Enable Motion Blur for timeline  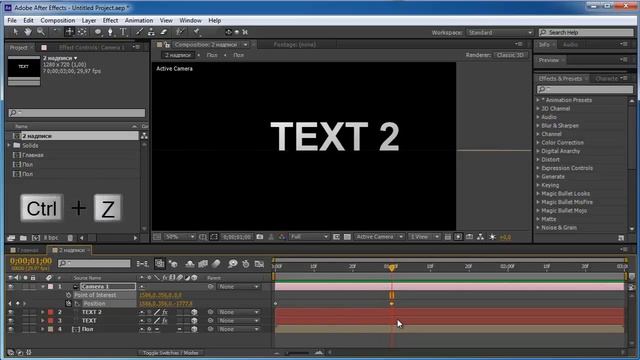[216, 264]
